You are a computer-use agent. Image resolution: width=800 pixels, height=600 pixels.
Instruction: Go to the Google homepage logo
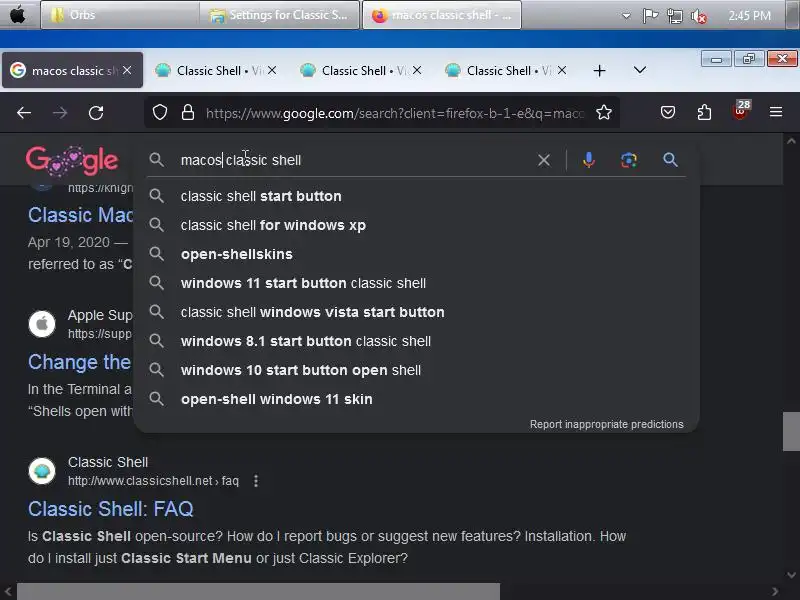coord(72,160)
